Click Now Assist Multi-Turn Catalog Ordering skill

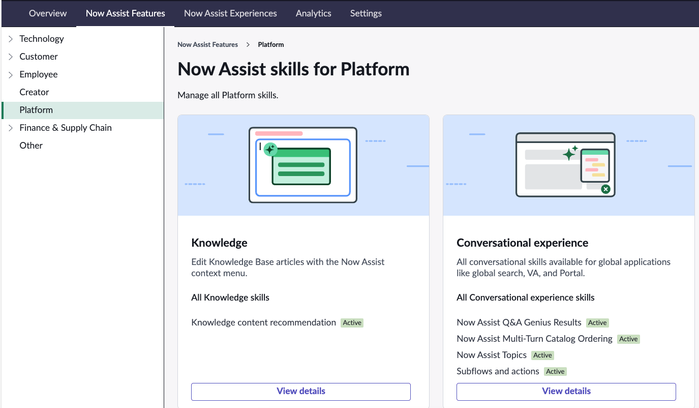pyautogui.click(x=535, y=339)
